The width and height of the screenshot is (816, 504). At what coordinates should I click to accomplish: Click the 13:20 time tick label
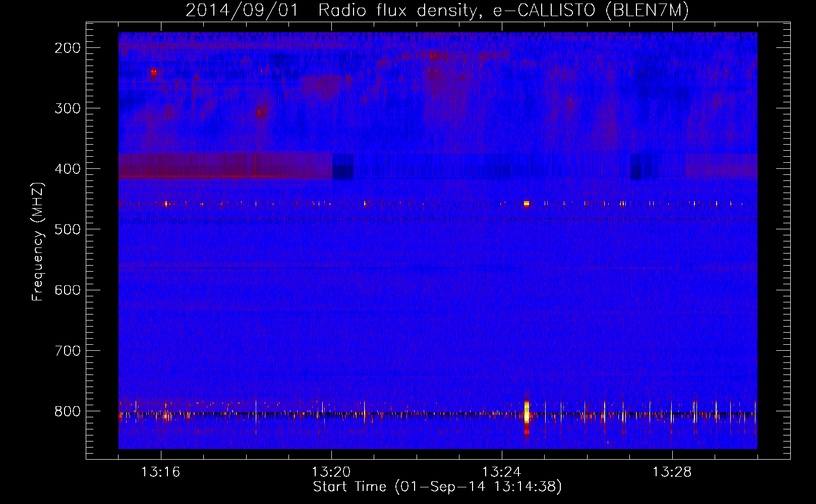click(331, 472)
